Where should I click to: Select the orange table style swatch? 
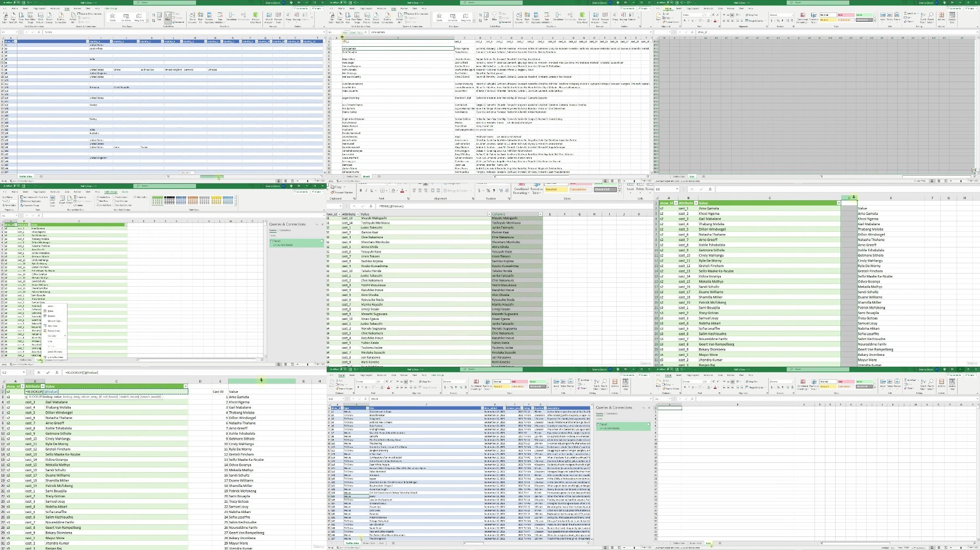point(193,201)
